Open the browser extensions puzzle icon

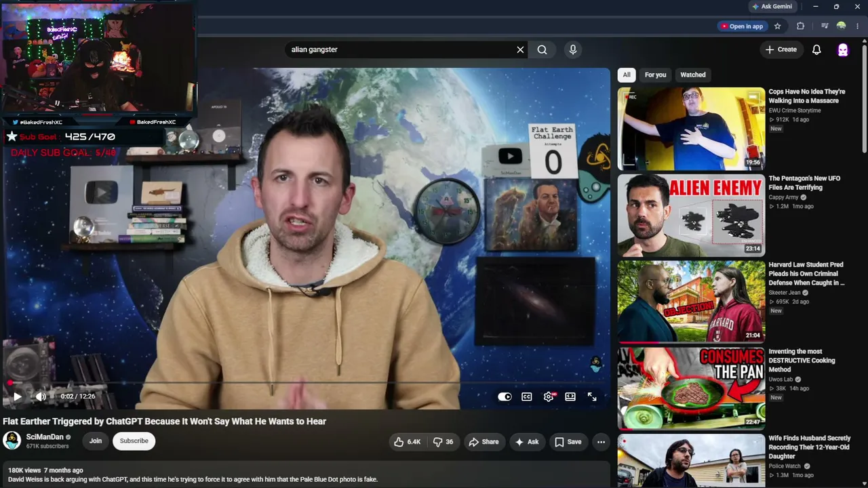800,26
